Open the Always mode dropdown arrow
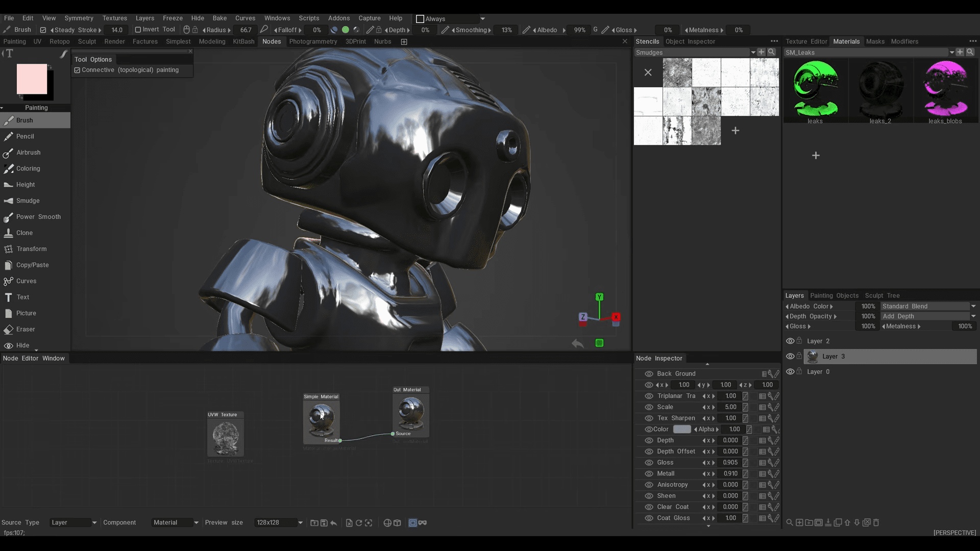The height and width of the screenshot is (551, 980). 482,19
